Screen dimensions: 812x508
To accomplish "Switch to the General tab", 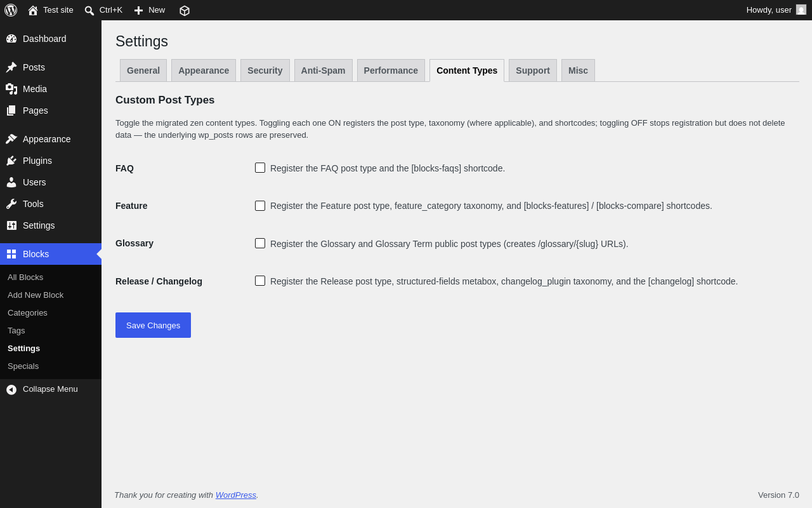I will point(143,70).
